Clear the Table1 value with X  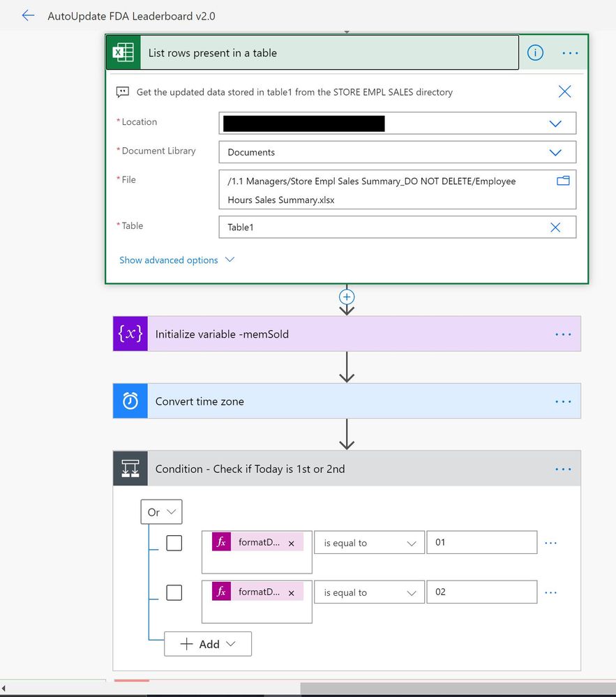[555, 227]
